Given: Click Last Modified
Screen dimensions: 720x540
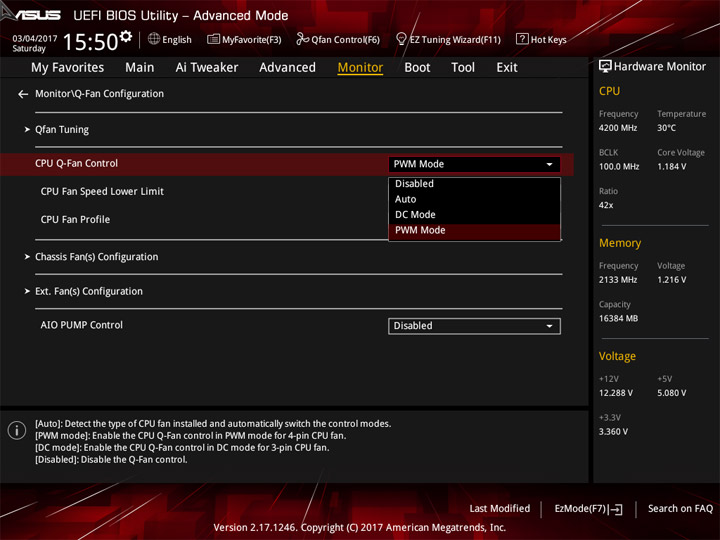Looking at the screenshot, I should coord(500,508).
